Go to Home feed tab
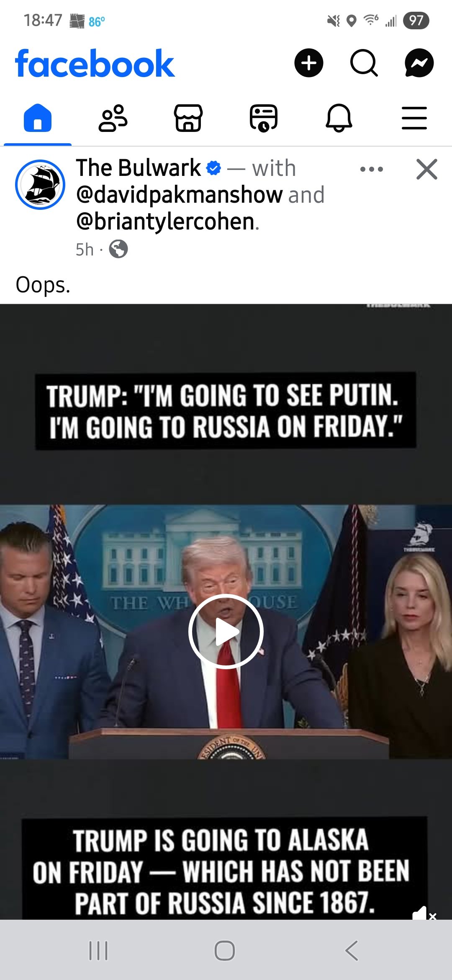Screen dimensions: 452x980 [38, 118]
